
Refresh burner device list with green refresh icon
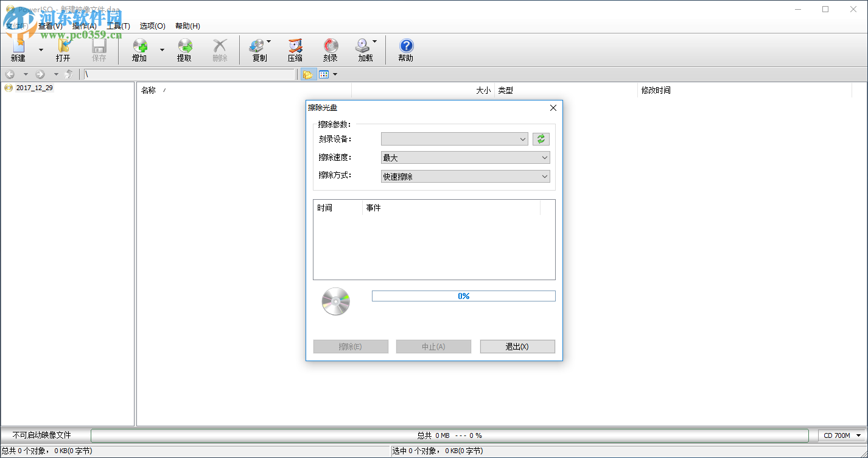pyautogui.click(x=541, y=139)
